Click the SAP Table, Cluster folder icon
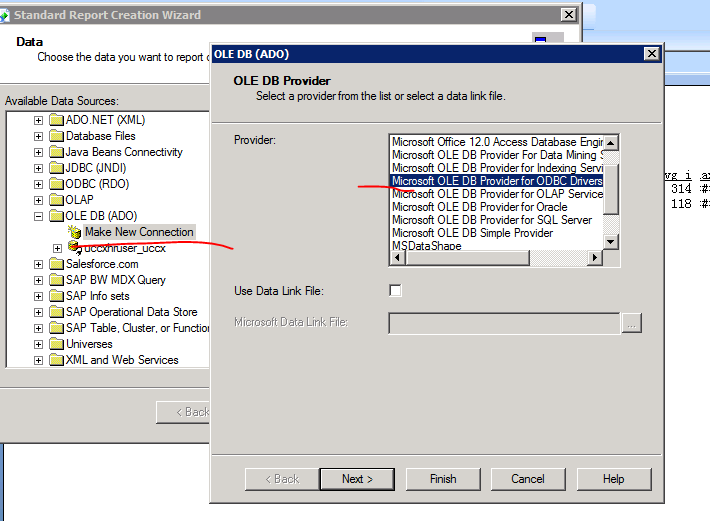 pyautogui.click(x=57, y=328)
